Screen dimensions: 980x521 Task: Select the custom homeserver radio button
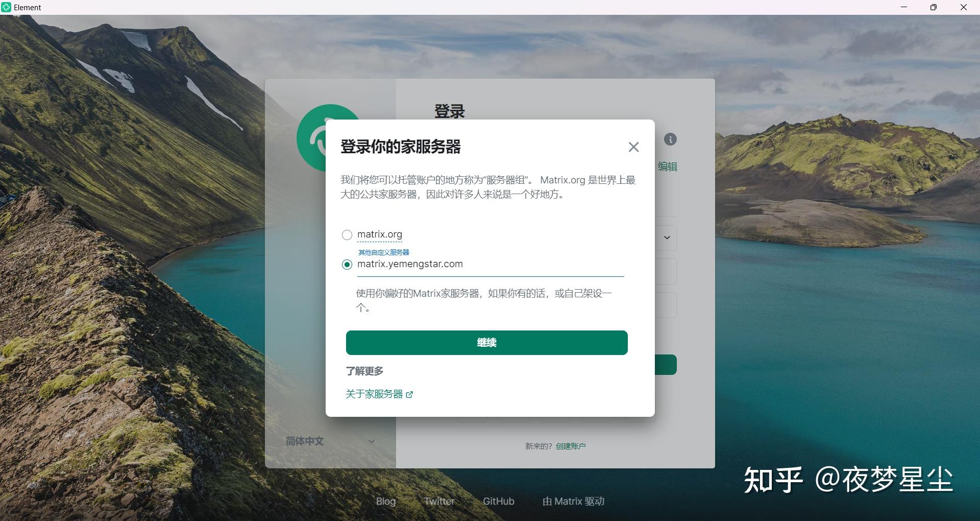[347, 265]
